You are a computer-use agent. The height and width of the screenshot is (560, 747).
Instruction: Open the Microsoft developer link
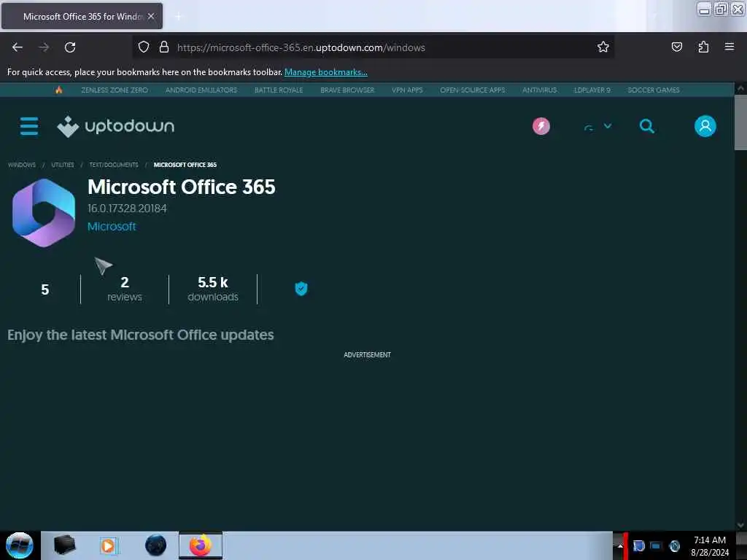coord(112,227)
